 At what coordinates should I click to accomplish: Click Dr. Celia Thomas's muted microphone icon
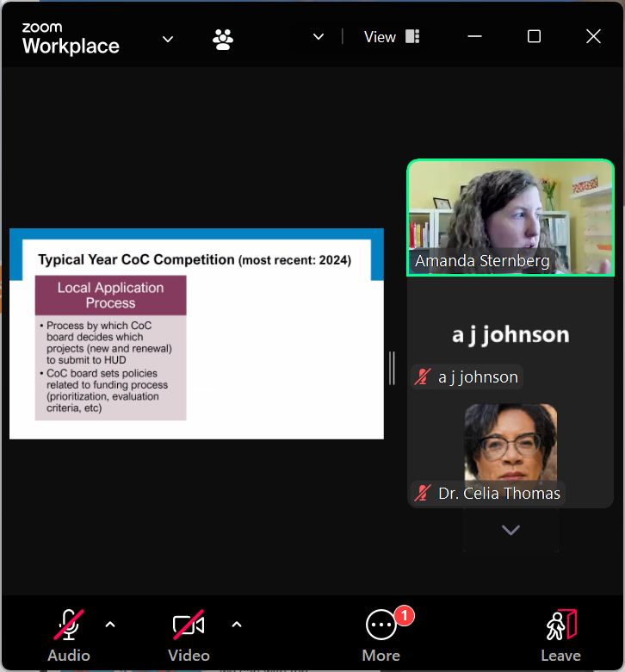(423, 493)
